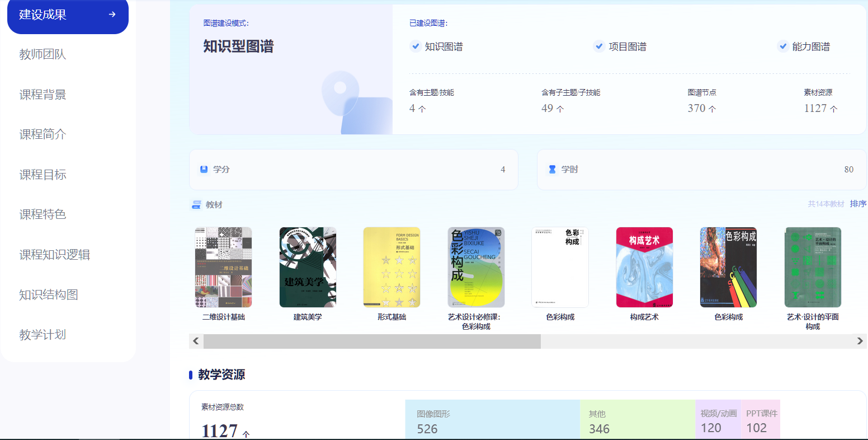Click the 学时 hourglass icon
Image resolution: width=868 pixels, height=440 pixels.
pos(552,169)
